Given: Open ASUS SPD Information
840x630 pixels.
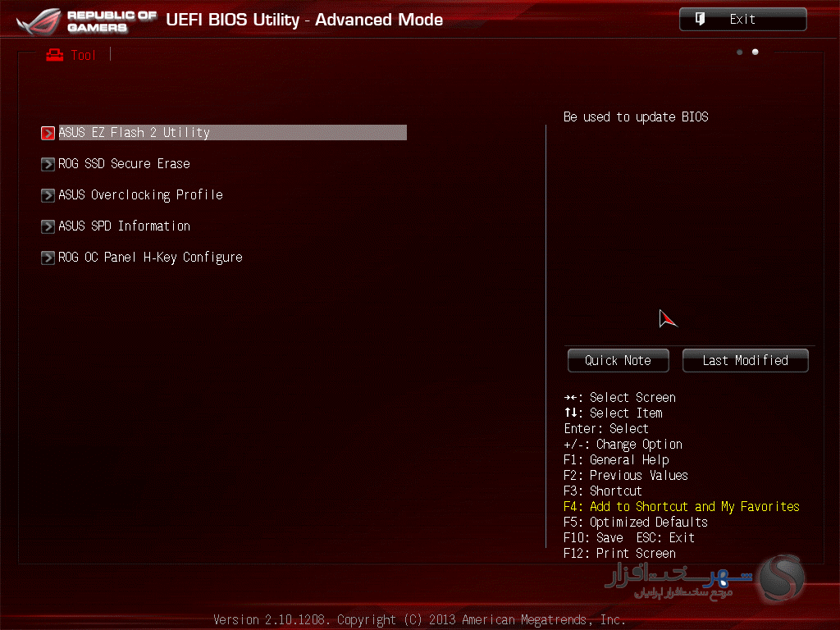Looking at the screenshot, I should tap(124, 226).
